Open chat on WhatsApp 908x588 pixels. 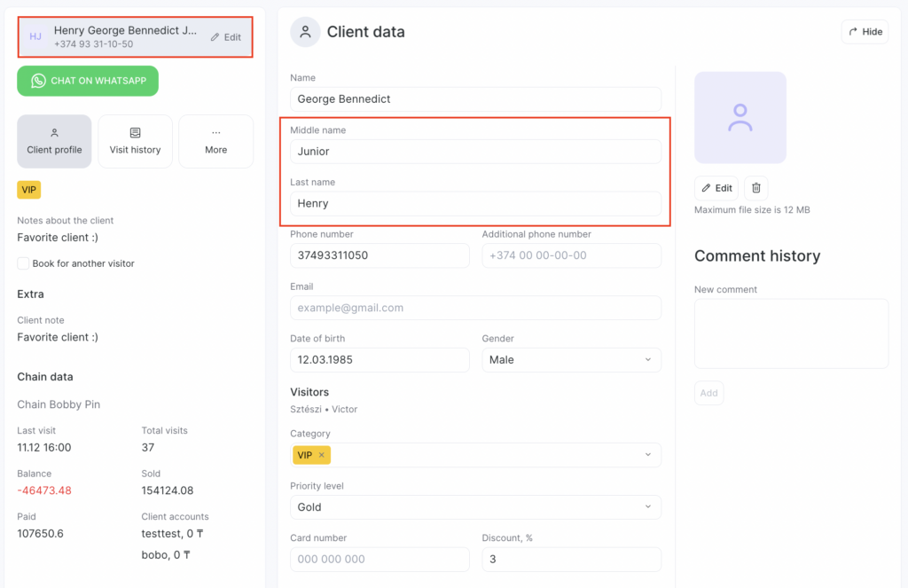(88, 81)
